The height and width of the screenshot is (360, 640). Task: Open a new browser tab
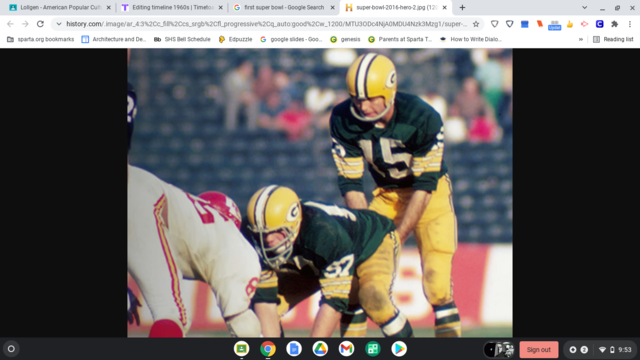pos(462,7)
